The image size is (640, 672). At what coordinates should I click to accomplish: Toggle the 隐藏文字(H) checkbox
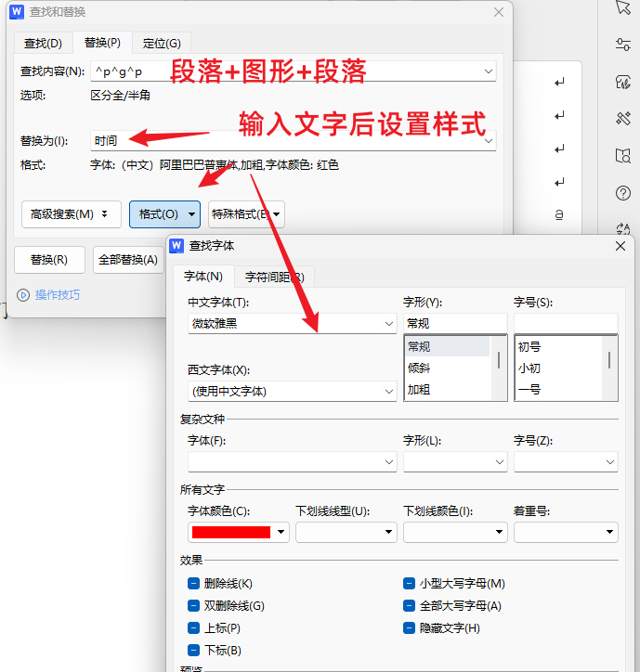coord(409,627)
